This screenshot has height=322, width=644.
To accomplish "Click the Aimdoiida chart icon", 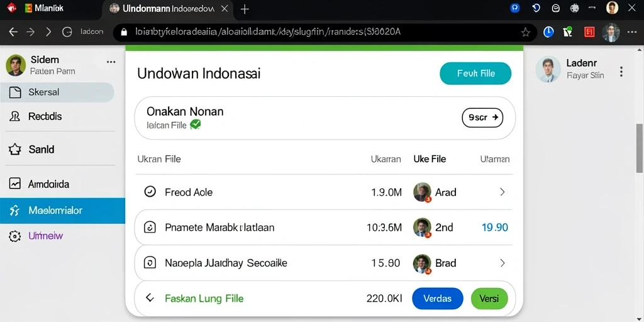I will click(x=15, y=184).
